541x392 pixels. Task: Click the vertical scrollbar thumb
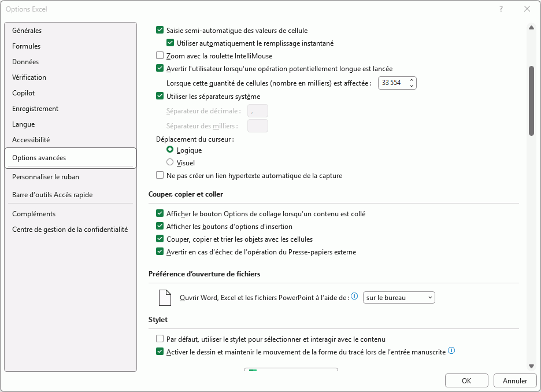pyautogui.click(x=531, y=101)
